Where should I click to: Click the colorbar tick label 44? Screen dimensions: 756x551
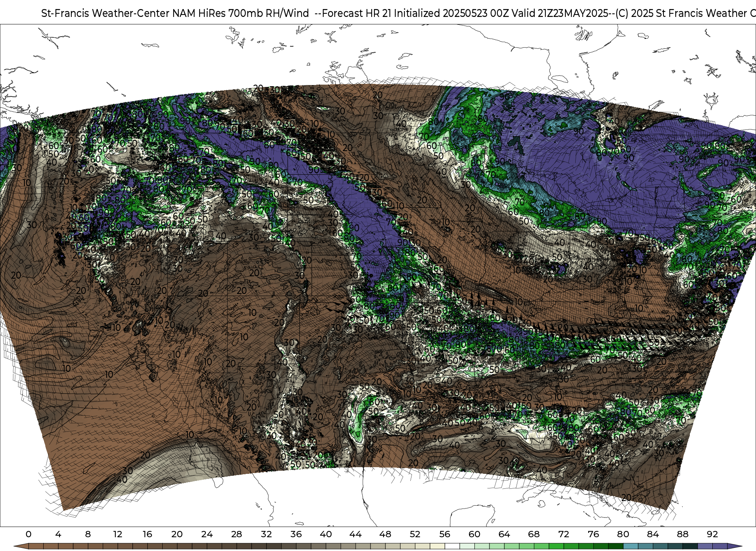356,534
